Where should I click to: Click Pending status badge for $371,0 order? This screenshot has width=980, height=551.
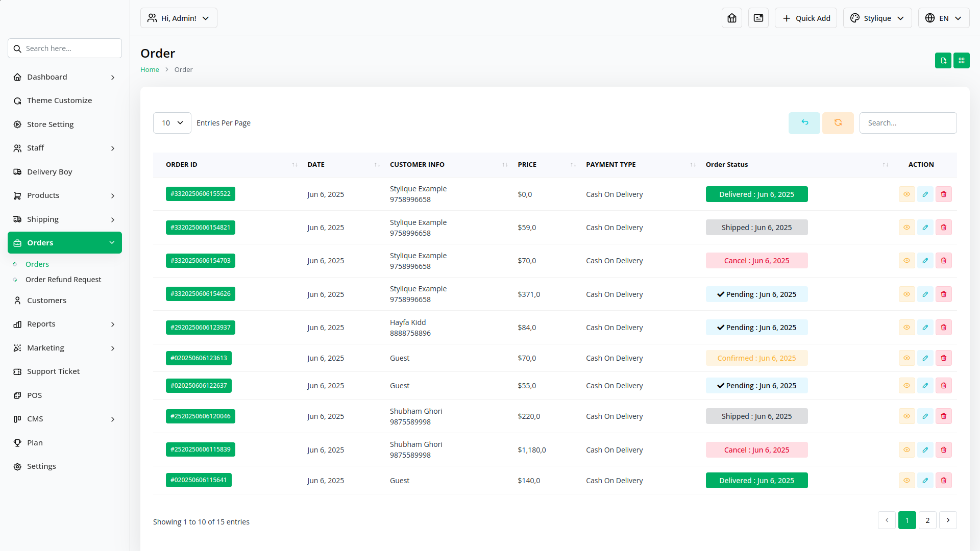click(x=756, y=294)
